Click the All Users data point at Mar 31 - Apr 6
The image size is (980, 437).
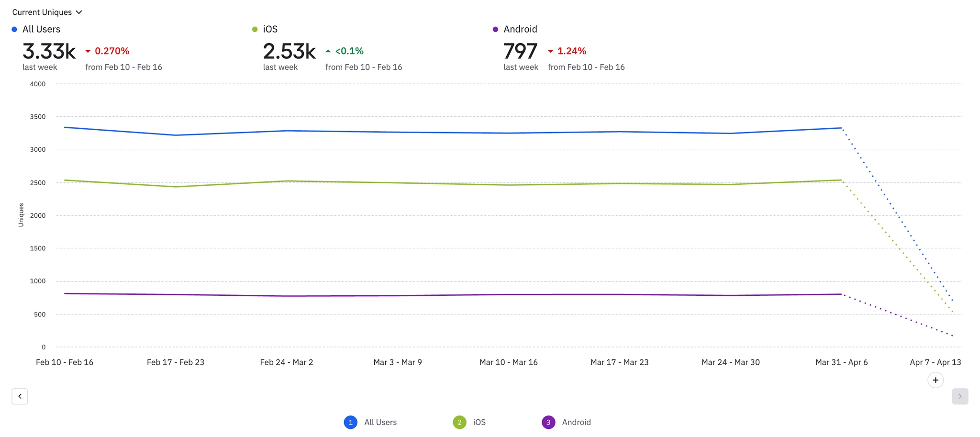[x=841, y=128]
